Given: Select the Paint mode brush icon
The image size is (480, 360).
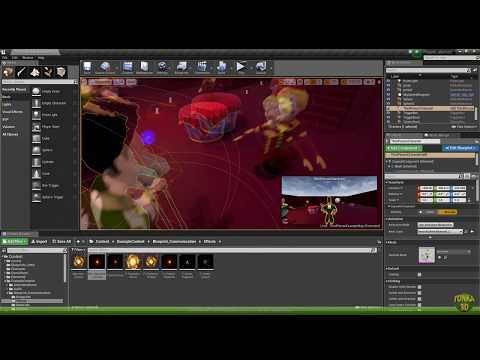Looking at the screenshot, I should pyautogui.click(x=21, y=72).
